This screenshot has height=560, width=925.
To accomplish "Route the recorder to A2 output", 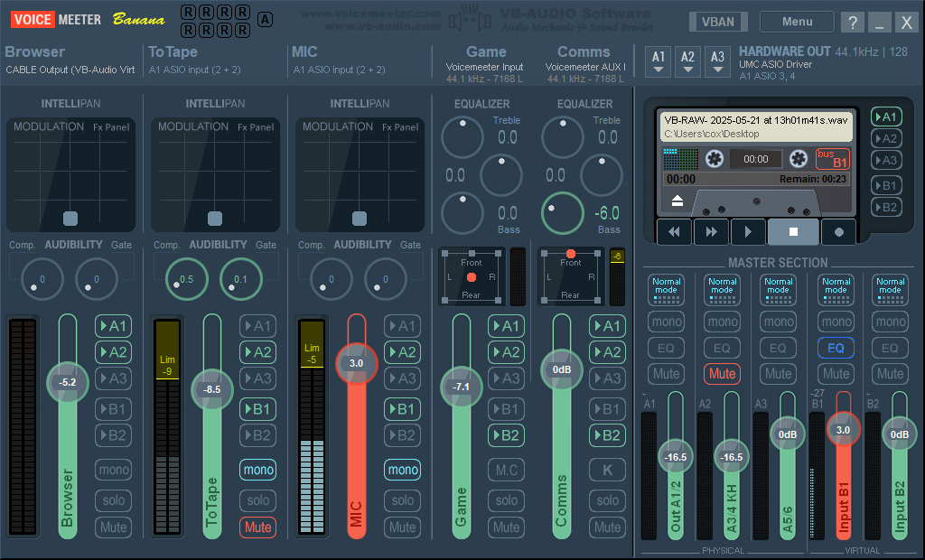I will [x=886, y=139].
